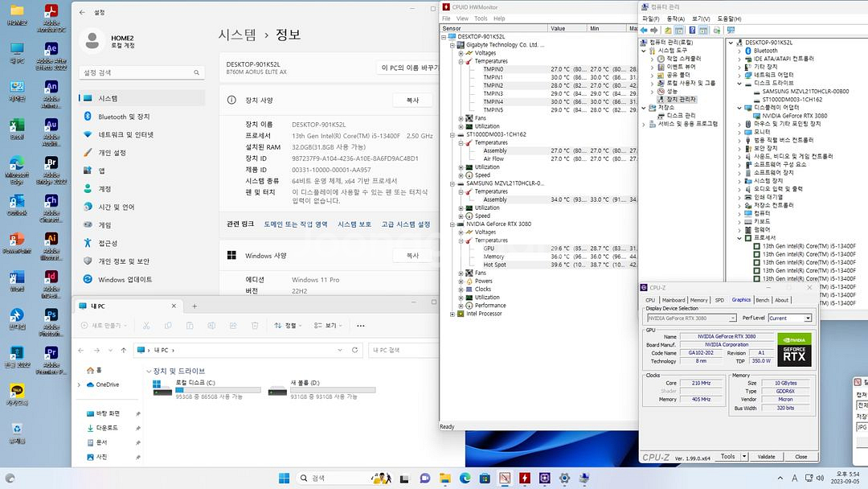Image resolution: width=868 pixels, height=489 pixels.
Task: Click the 복사 button beside 장치 사양
Action: pyautogui.click(x=412, y=101)
